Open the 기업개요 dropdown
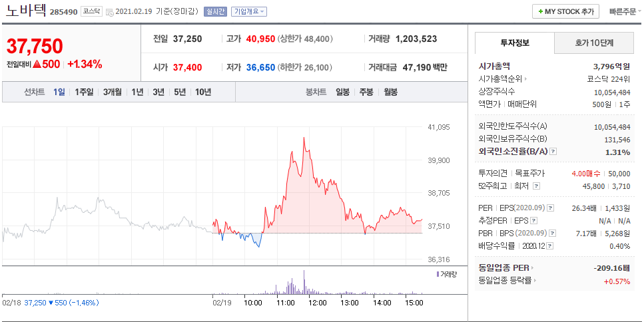This screenshot has height=322, width=644. (x=249, y=11)
